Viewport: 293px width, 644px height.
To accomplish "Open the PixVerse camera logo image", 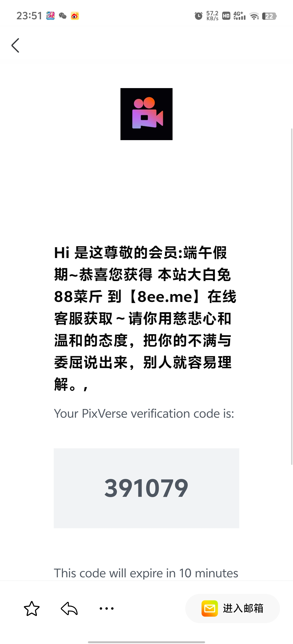I will (146, 114).
